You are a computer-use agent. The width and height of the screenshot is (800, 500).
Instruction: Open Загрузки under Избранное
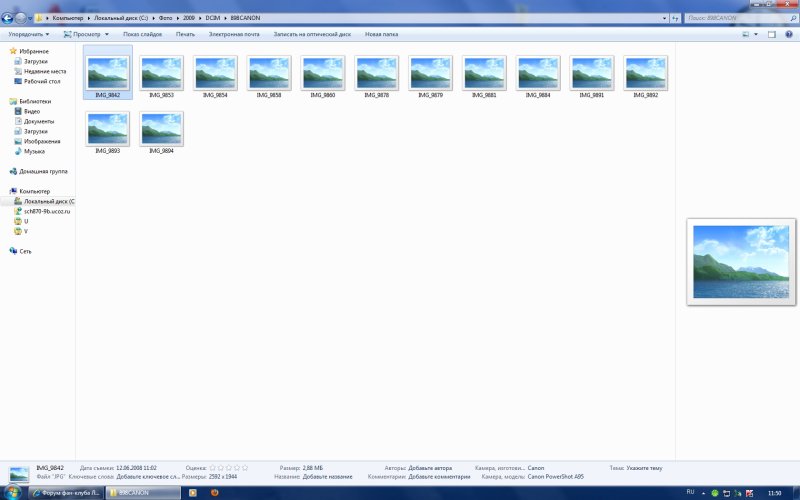tap(35, 61)
